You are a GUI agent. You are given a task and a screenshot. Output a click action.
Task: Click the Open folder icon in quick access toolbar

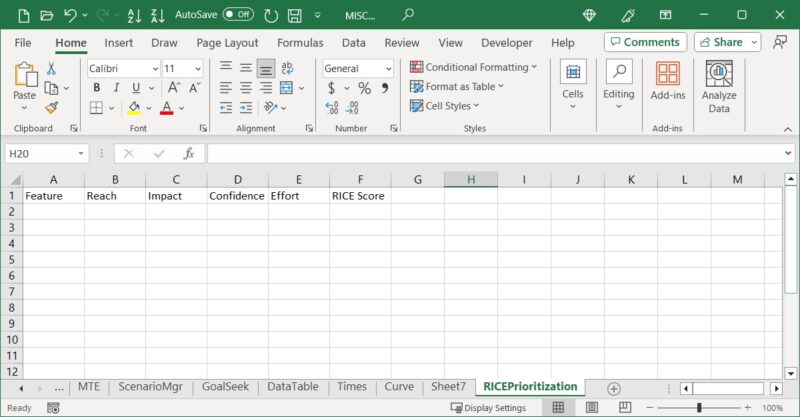(46, 15)
